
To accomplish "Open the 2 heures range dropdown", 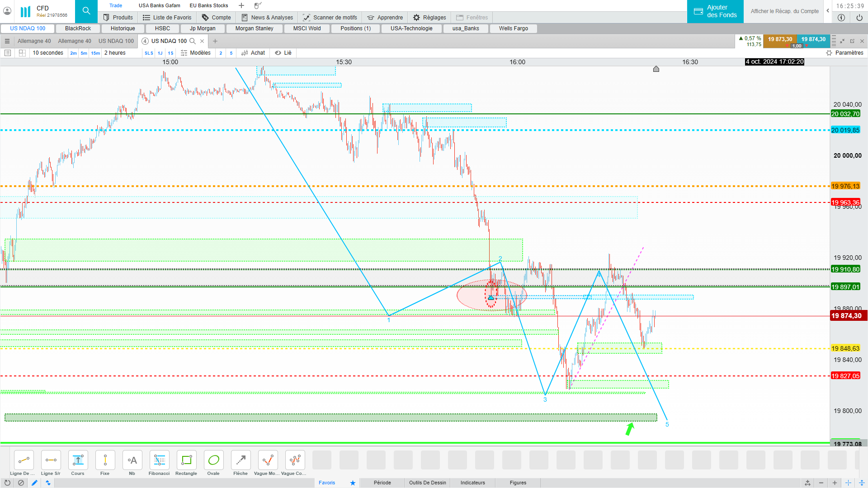I will 115,53.
